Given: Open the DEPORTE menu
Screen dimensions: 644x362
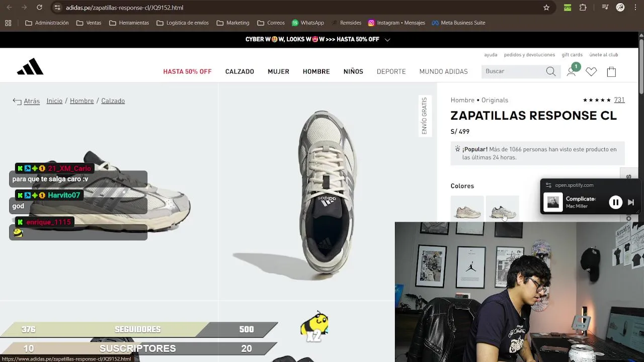Looking at the screenshot, I should [391, 71].
